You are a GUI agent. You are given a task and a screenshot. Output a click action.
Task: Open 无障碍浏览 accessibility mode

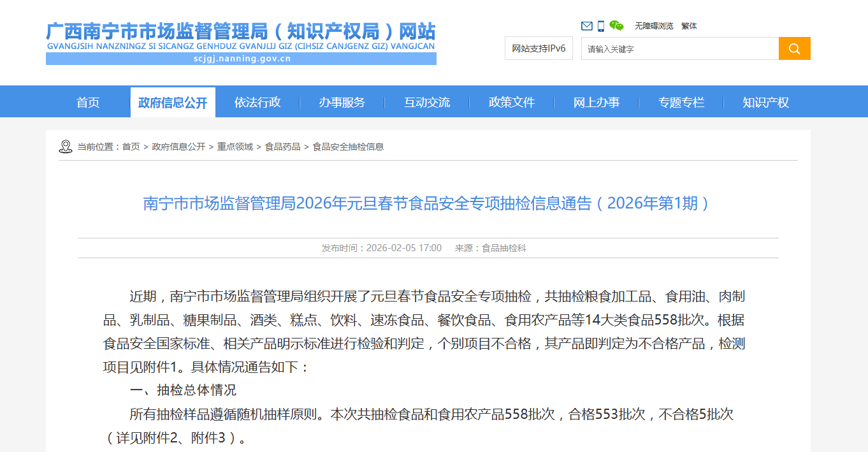(654, 26)
